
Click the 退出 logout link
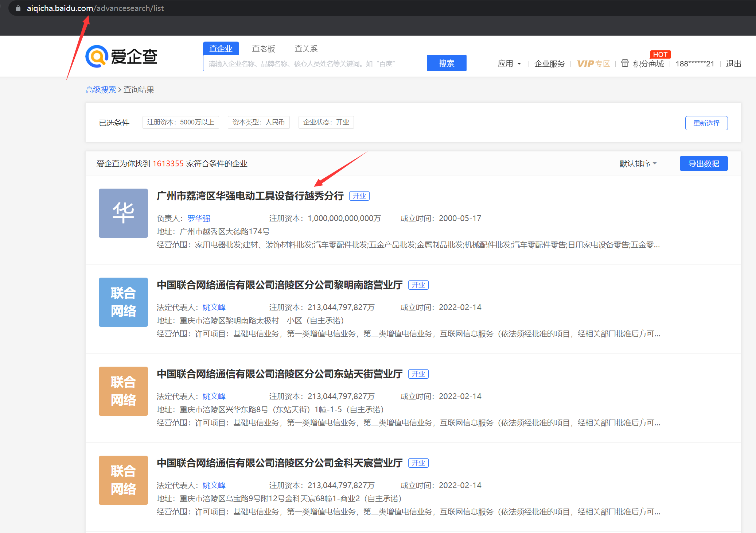(733, 63)
